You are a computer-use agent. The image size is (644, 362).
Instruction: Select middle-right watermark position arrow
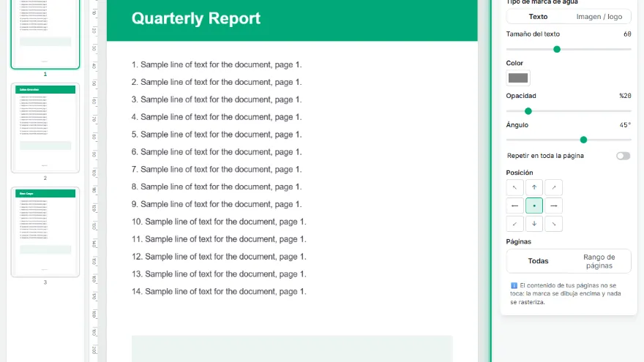tap(554, 205)
